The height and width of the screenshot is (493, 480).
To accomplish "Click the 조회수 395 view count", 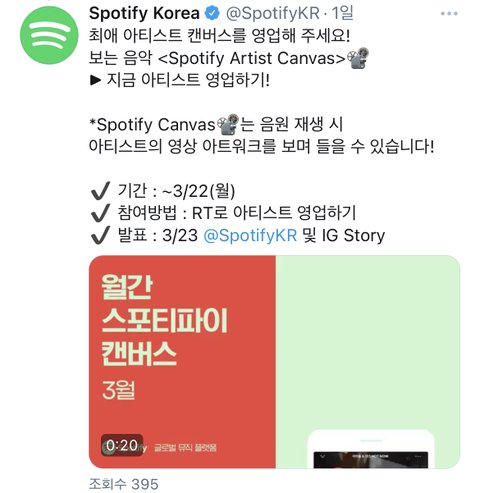I will (124, 484).
